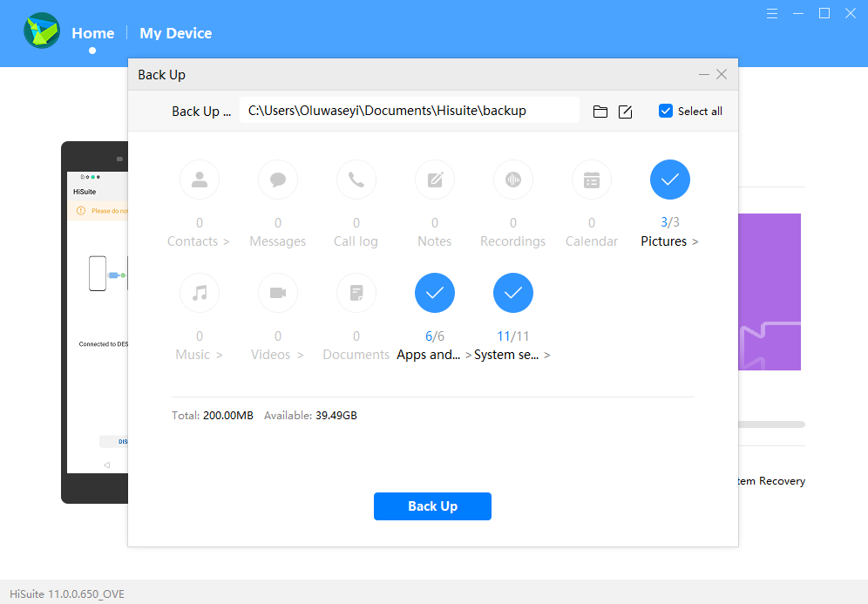The image size is (868, 604).
Task: Select the Notes category icon
Action: 434,180
